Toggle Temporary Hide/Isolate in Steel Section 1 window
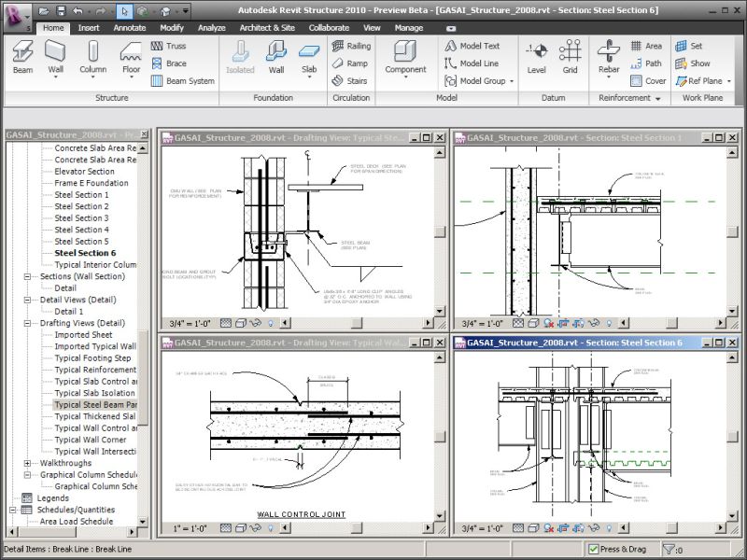Image resolution: width=747 pixels, height=560 pixels. [x=594, y=323]
